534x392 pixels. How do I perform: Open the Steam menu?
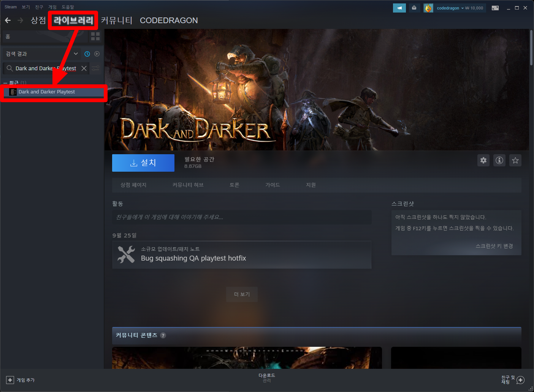(11, 7)
